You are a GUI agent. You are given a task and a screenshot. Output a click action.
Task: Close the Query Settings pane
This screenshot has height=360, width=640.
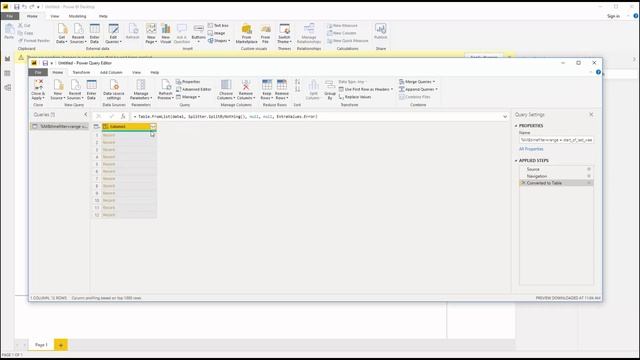click(x=591, y=115)
